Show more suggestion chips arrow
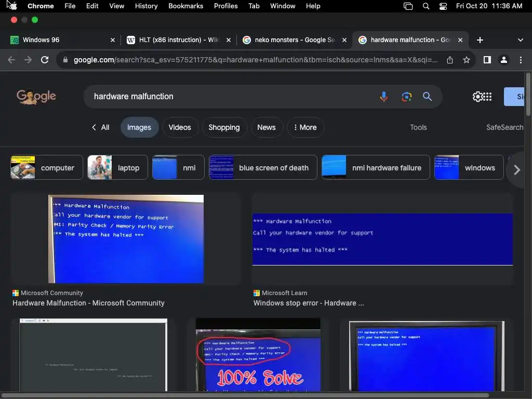Image resolution: width=532 pixels, height=399 pixels. click(516, 170)
